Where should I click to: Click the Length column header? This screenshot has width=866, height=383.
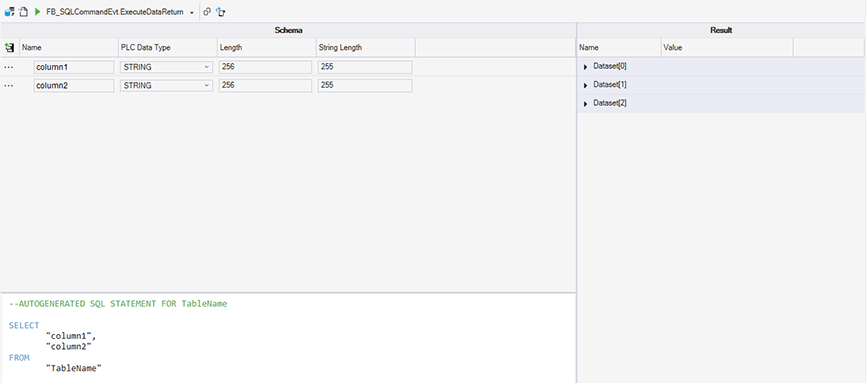pos(266,48)
